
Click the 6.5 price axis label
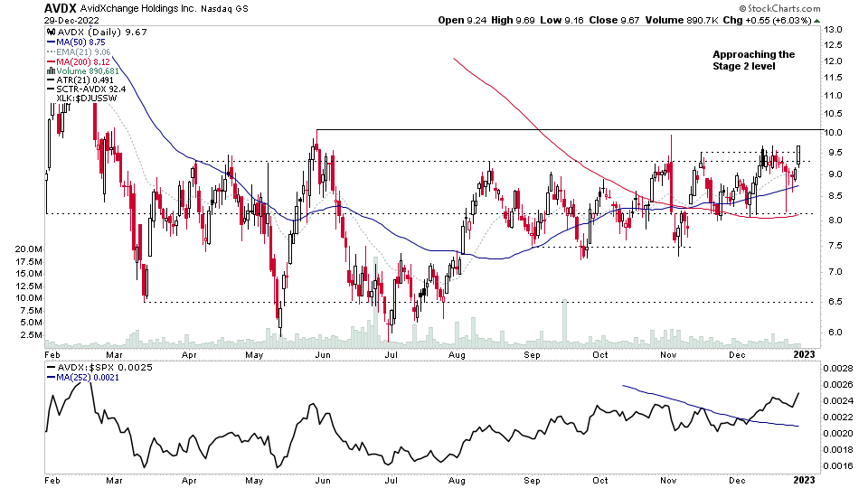[835, 302]
